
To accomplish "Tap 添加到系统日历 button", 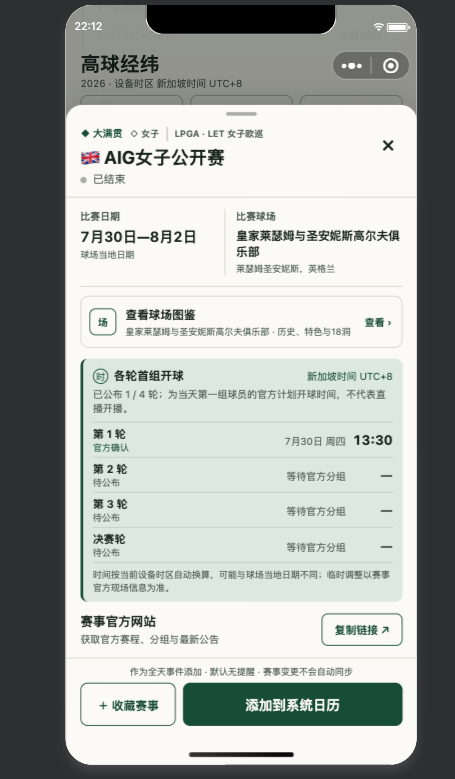I will [x=293, y=704].
